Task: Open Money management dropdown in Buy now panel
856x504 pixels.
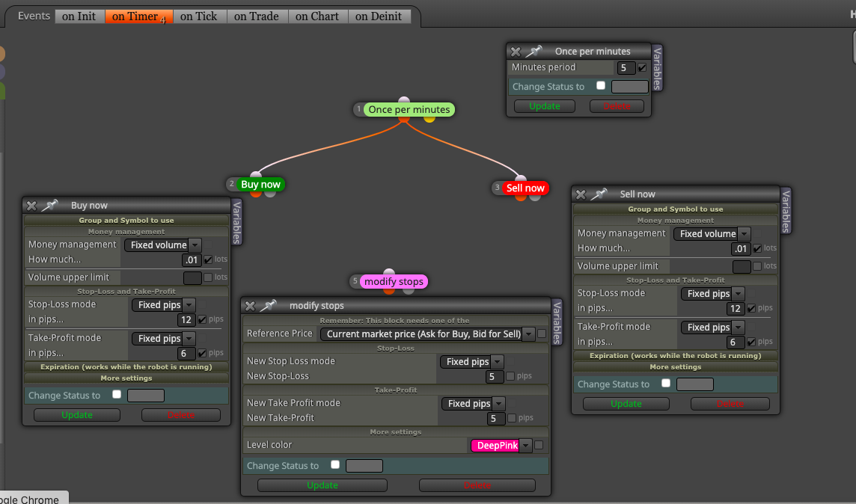Action: pos(162,245)
